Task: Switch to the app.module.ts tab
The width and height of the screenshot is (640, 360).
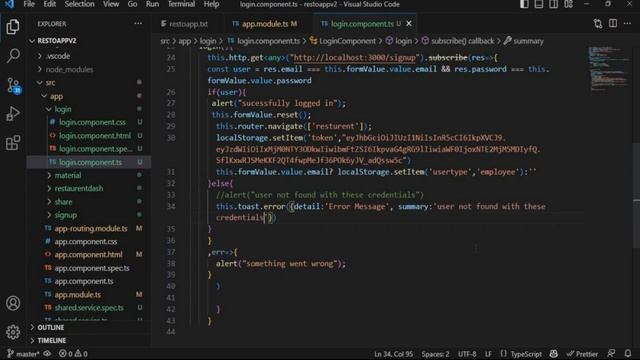Action: (x=264, y=24)
